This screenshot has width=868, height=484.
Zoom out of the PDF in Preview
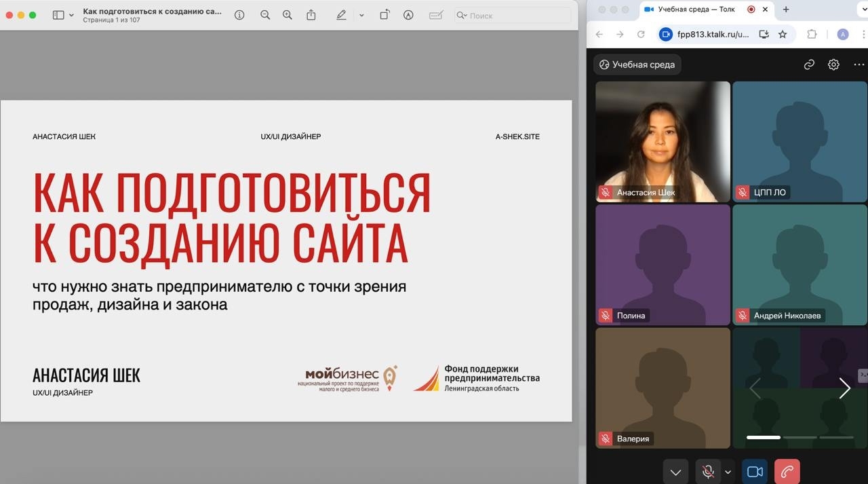[265, 15]
